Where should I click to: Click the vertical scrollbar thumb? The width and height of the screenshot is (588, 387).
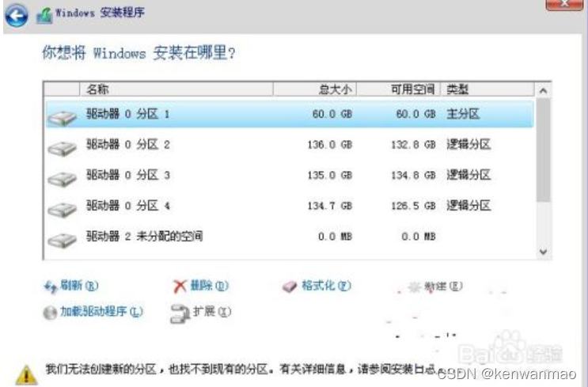pos(543,150)
